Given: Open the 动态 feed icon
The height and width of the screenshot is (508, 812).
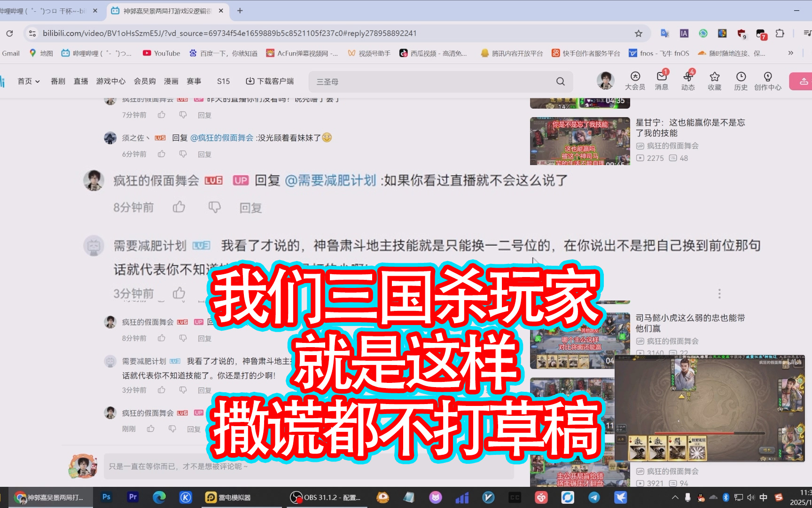Looking at the screenshot, I should [x=688, y=80].
